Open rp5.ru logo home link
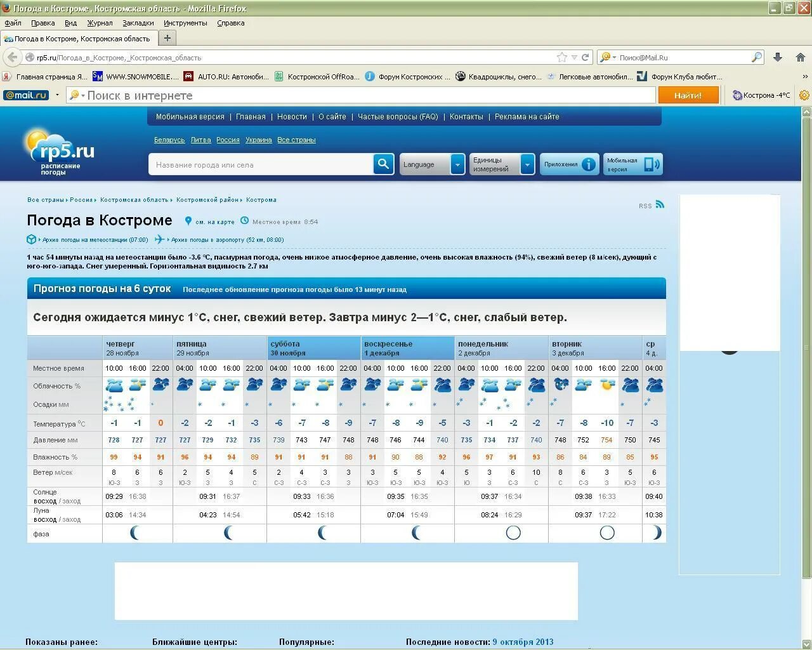This screenshot has width=812, height=650. 60,152
